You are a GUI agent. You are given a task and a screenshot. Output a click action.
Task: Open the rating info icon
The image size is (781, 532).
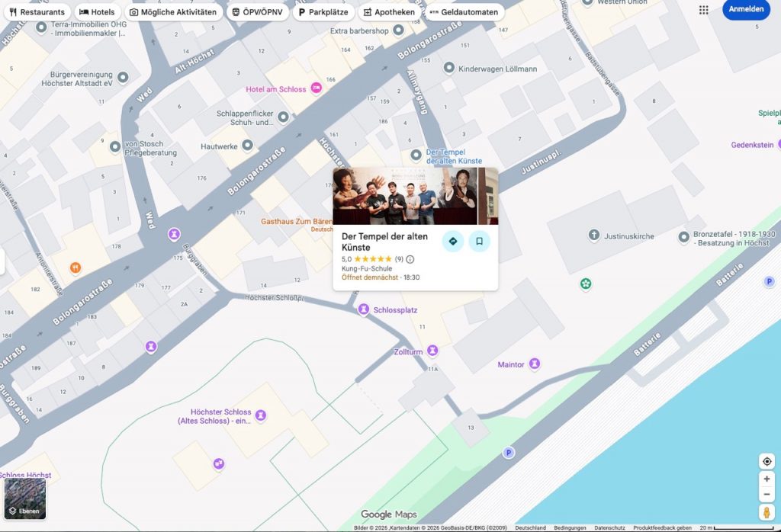tap(410, 259)
